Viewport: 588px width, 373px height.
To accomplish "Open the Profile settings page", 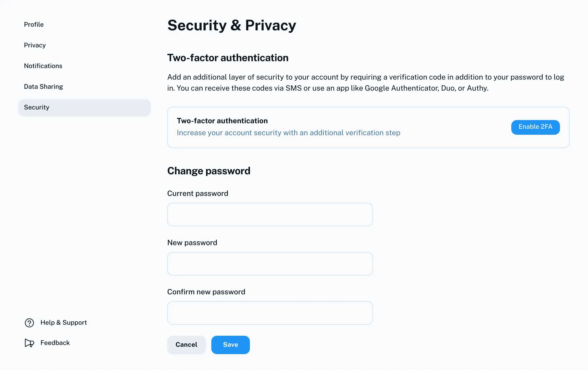I will [x=34, y=24].
